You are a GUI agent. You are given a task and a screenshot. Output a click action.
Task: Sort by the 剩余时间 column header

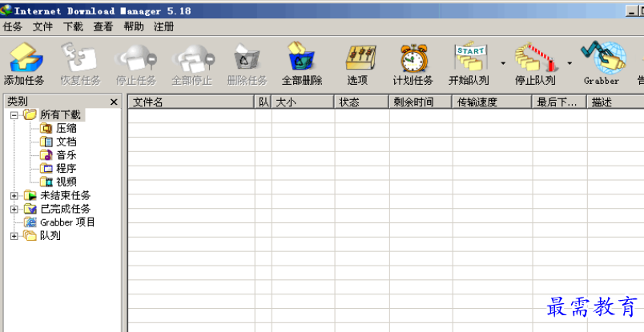click(421, 102)
